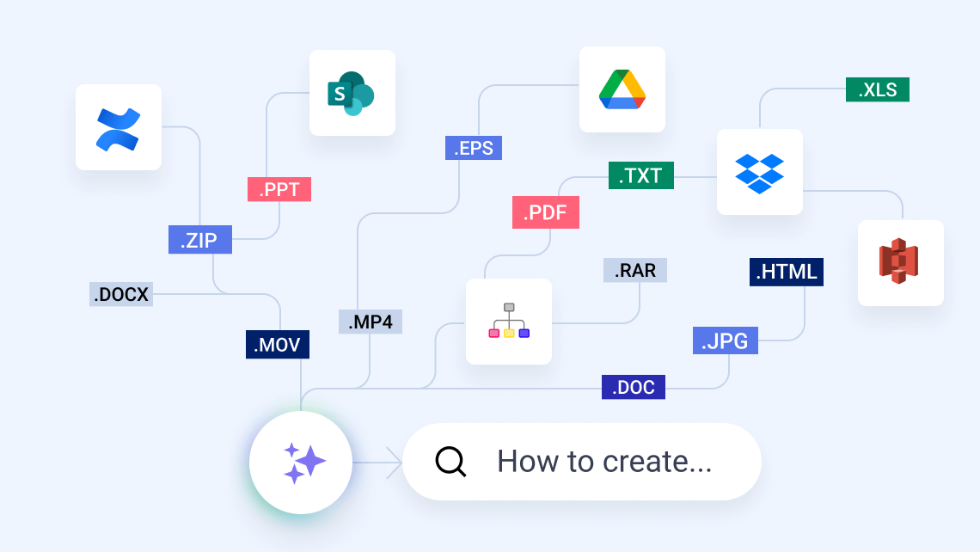Click the 'How to create...' search field

(x=602, y=462)
